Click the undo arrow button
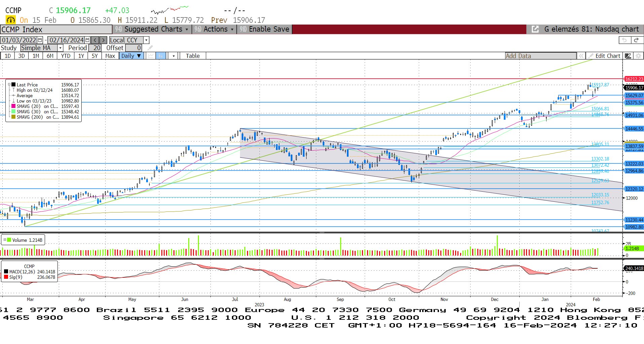The height and width of the screenshot is (344, 644). (x=625, y=40)
